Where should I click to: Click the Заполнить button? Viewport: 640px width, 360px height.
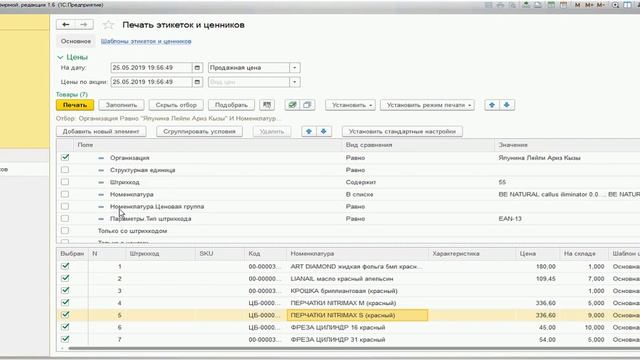[x=121, y=105]
